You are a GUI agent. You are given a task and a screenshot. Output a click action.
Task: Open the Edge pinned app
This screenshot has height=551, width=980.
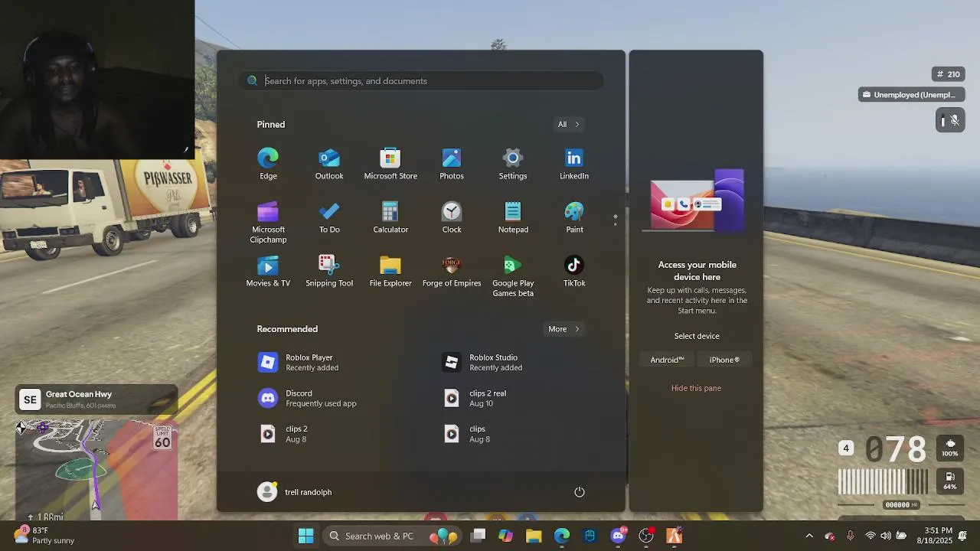pos(268,164)
